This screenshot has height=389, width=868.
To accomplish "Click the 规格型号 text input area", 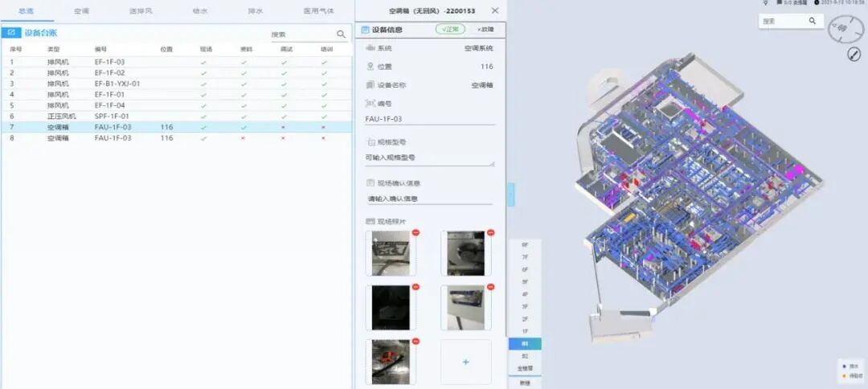I will pos(429,158).
